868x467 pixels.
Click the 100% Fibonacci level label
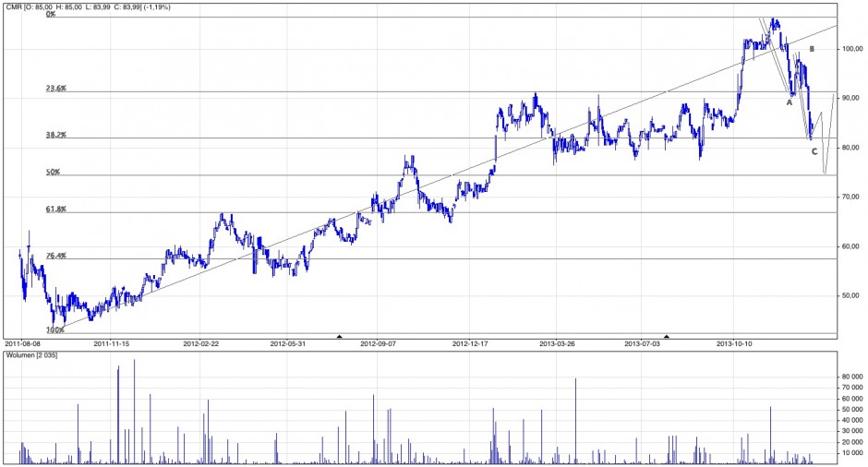tap(55, 329)
